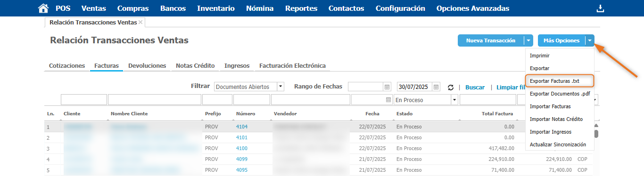
Task: Select Imprimir from options menu
Action: click(x=540, y=56)
